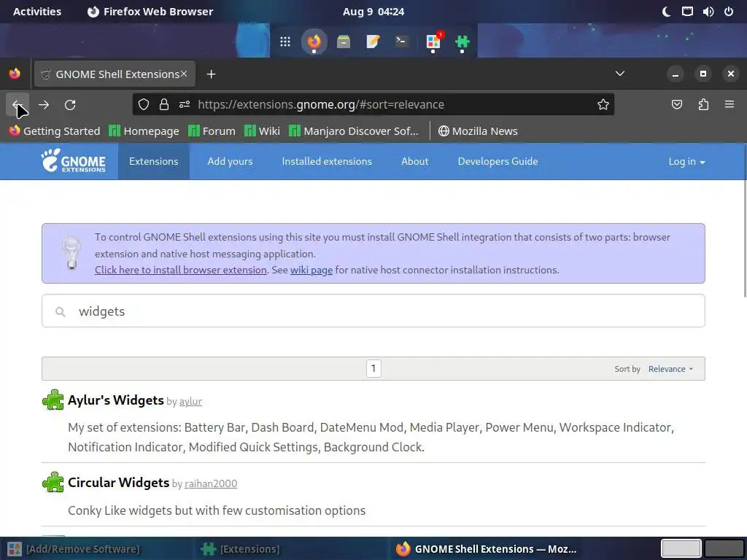747x560 pixels.
Task: Select page 1 in the pagination bar
Action: (373, 368)
